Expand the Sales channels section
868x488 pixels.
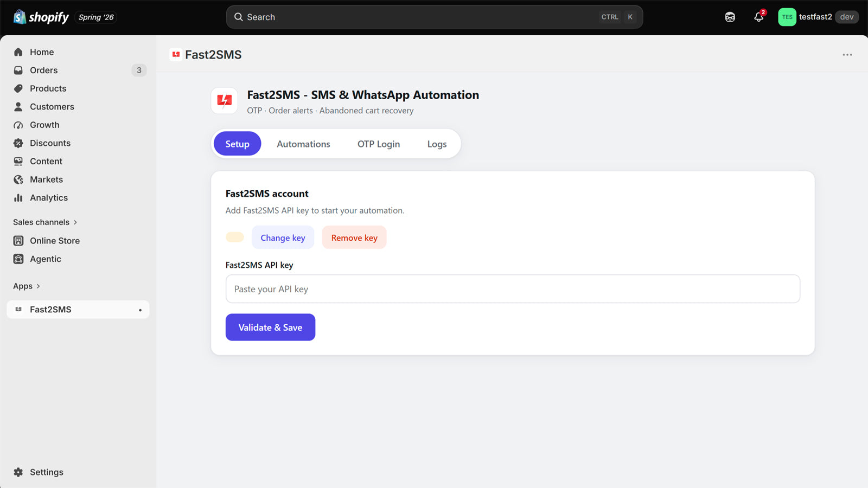[x=46, y=222]
